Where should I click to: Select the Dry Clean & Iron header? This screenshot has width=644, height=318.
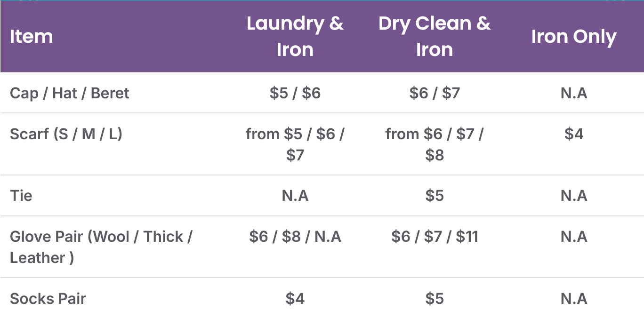coord(434,37)
